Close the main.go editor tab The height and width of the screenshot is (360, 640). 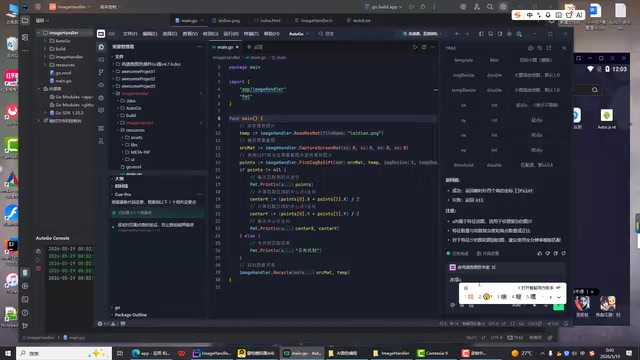coord(237,47)
